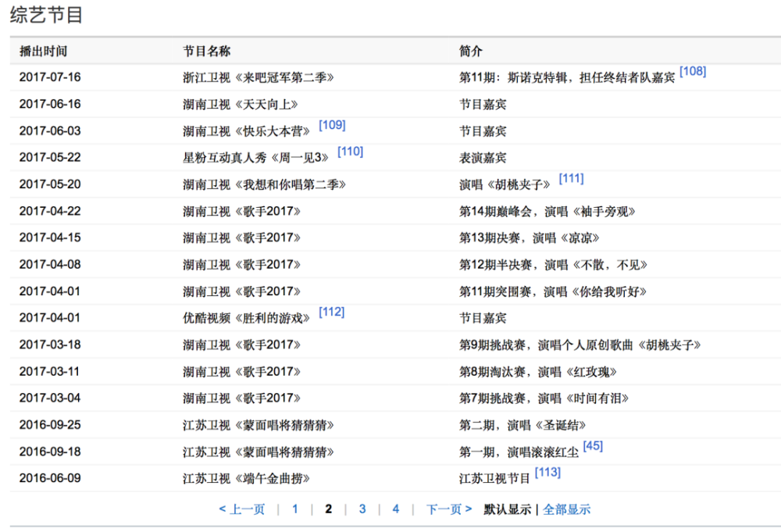This screenshot has height=532, width=781.
Task: Go to page 1
Action: point(295,509)
